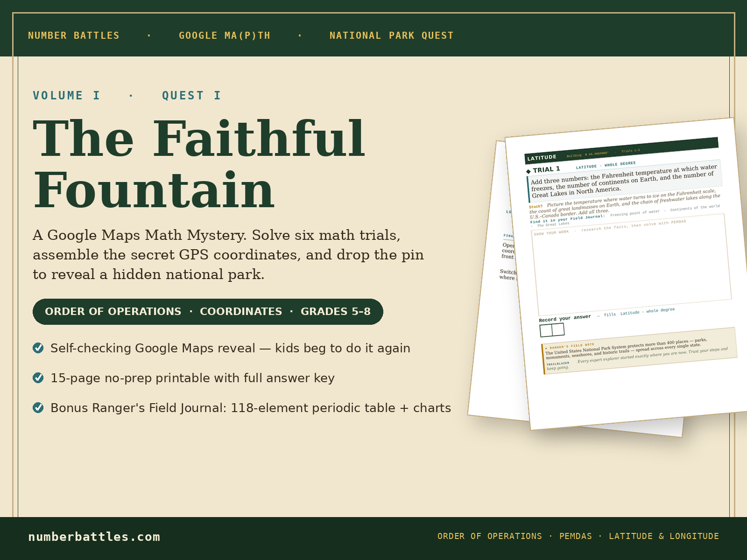The image size is (747, 560).
Task: Click "PEMDAS" in the footer
Action: (x=576, y=536)
